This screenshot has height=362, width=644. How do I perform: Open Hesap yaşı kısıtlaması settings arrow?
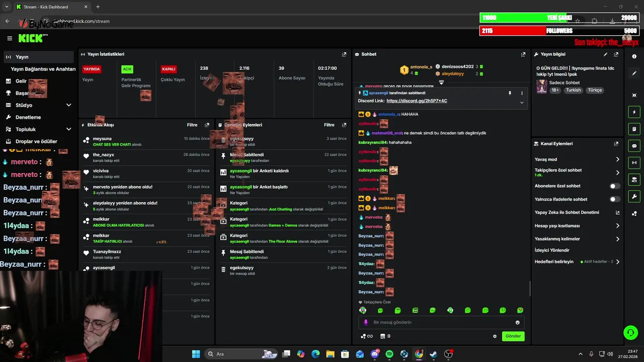618,226
